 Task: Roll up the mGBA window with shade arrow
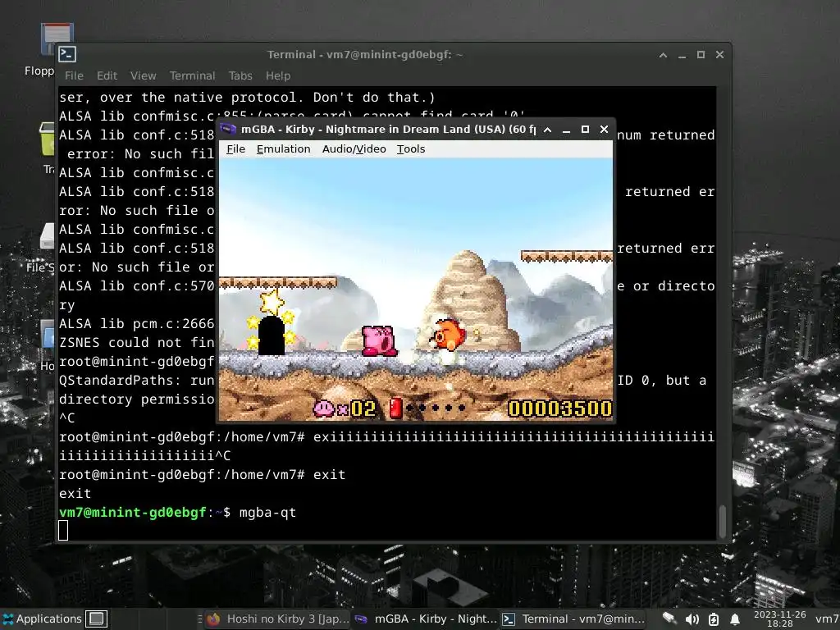pos(547,130)
